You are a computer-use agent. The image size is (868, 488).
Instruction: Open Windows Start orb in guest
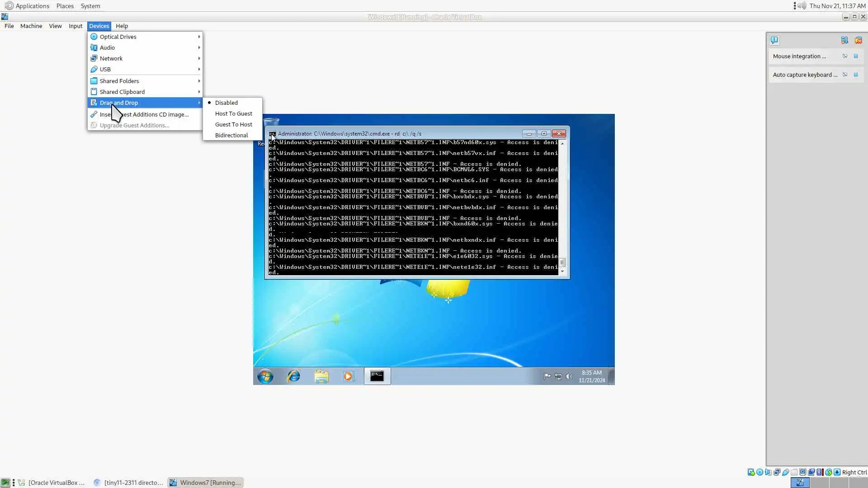[x=265, y=376]
